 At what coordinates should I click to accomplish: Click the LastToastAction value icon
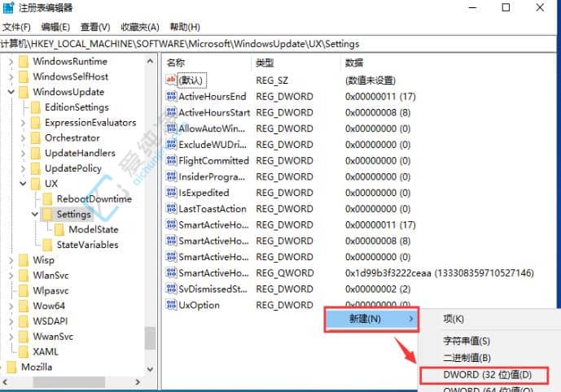pyautogui.click(x=171, y=209)
